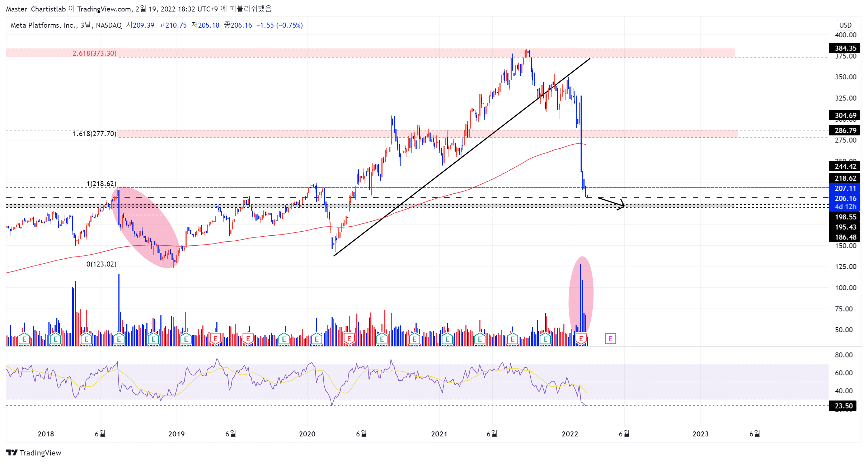Click the 80.00 value on the RSI axis
Viewport: 868px width, 463px height.
coord(844,355)
